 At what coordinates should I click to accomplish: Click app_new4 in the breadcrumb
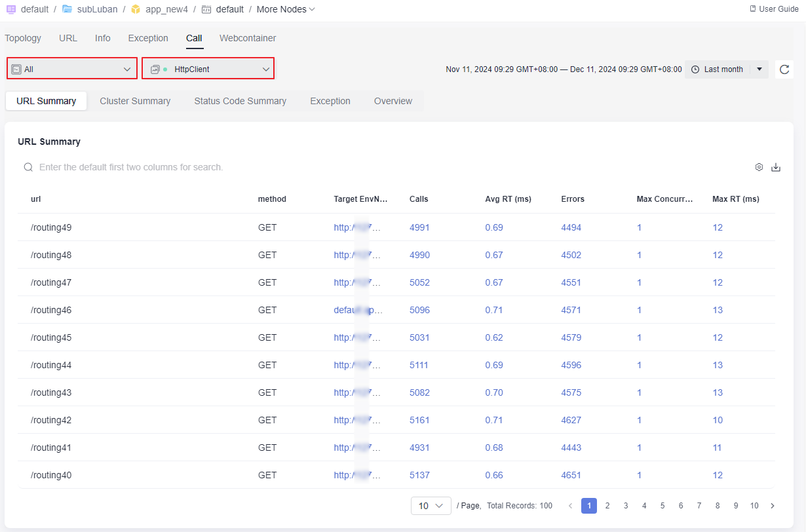(167, 9)
